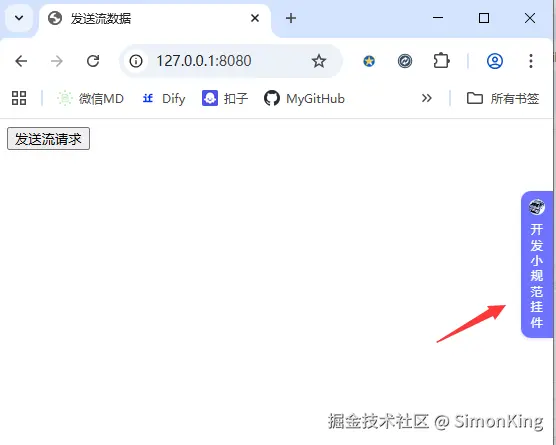Open a new tab with plus button
The height and width of the screenshot is (445, 556).
(291, 18)
